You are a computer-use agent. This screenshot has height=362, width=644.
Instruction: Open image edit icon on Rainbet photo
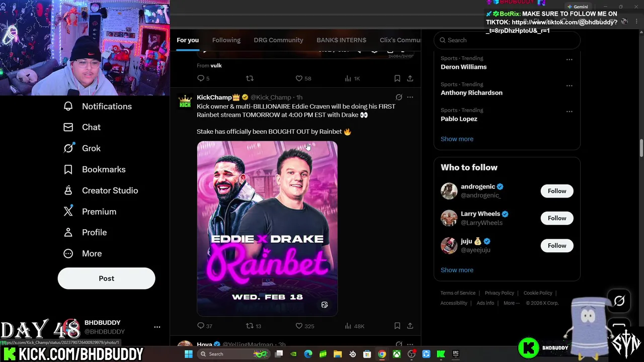click(325, 305)
